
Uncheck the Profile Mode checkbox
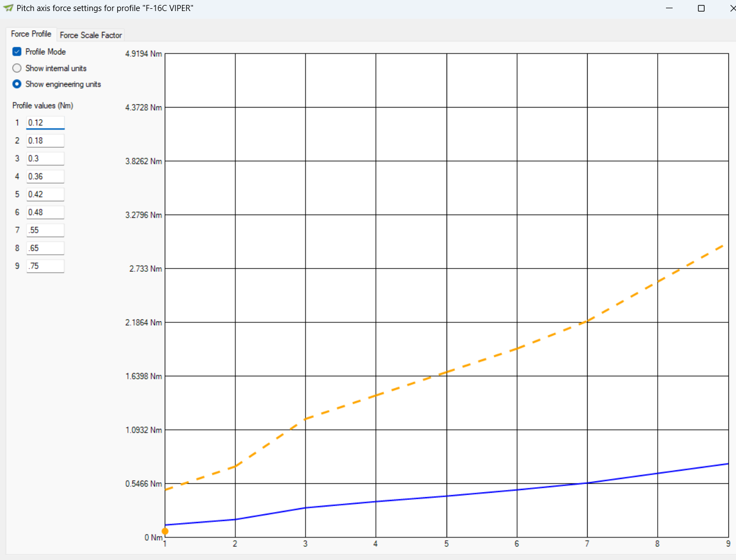point(17,52)
